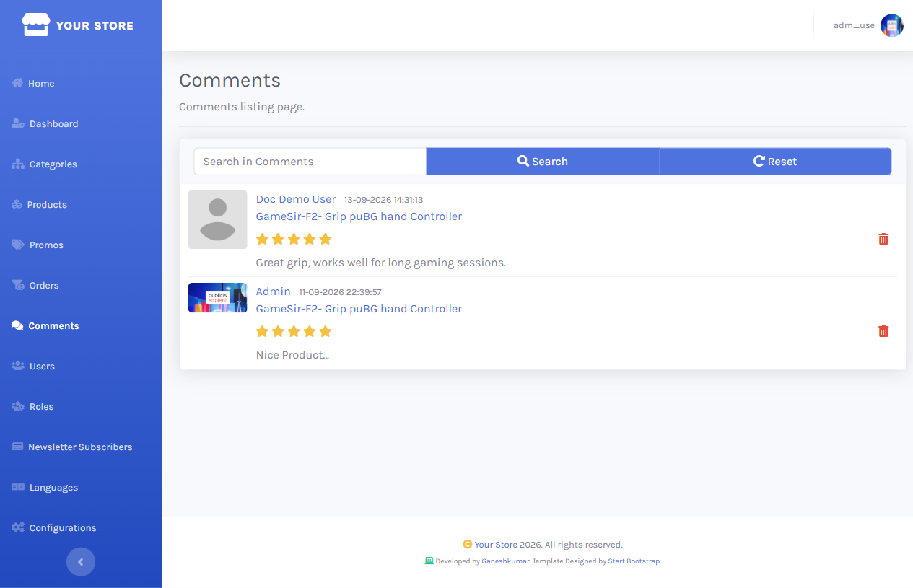This screenshot has height=588, width=913.
Task: Click Doc Demo User's placeholder avatar
Action: tap(218, 219)
